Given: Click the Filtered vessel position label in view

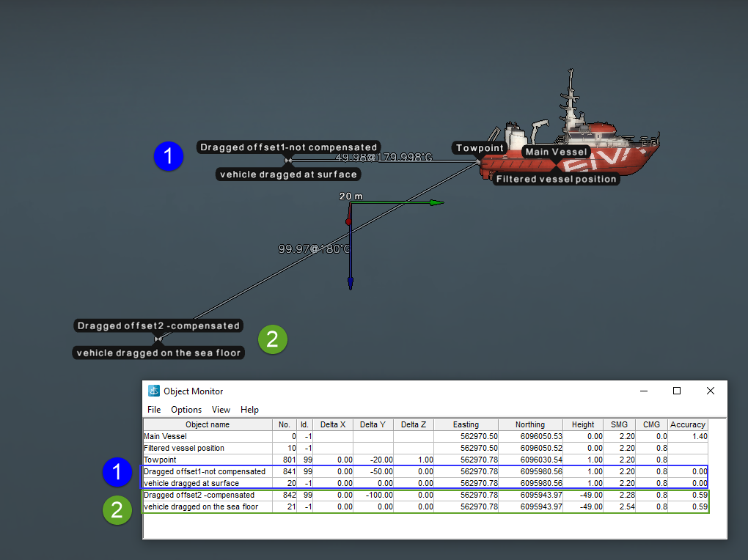Looking at the screenshot, I should click(x=556, y=179).
